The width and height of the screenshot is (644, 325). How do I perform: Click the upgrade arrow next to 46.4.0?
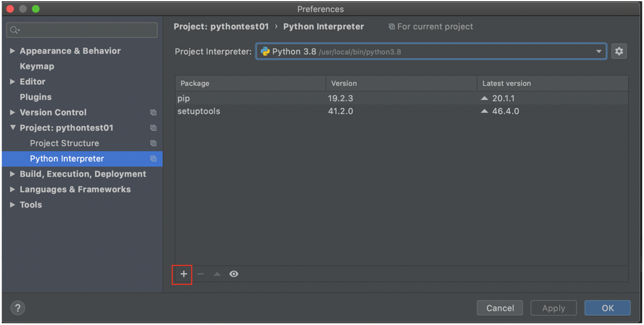[484, 111]
